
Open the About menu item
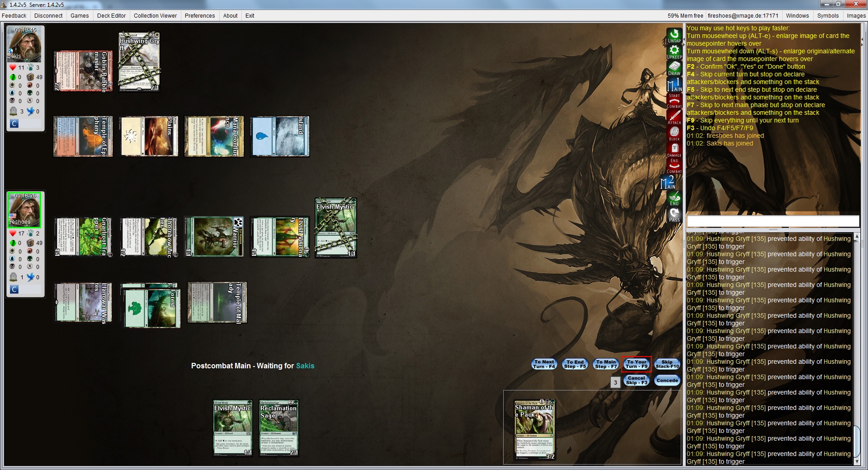(230, 15)
